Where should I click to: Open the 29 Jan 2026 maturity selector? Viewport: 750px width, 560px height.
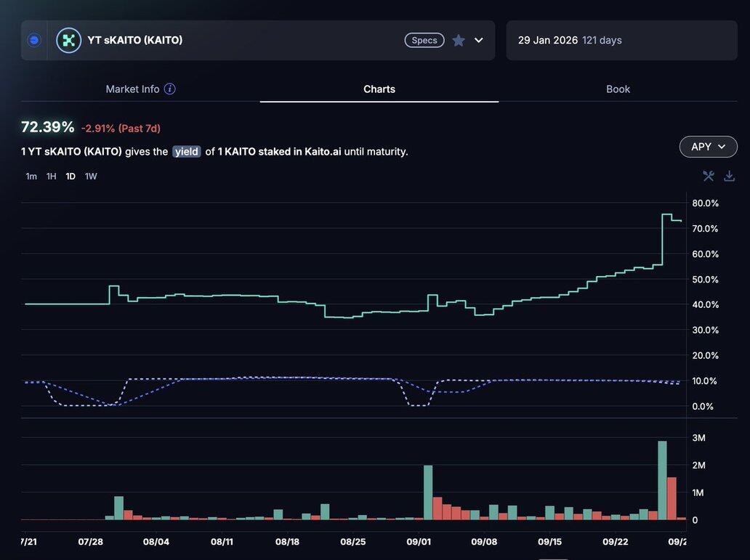point(621,41)
